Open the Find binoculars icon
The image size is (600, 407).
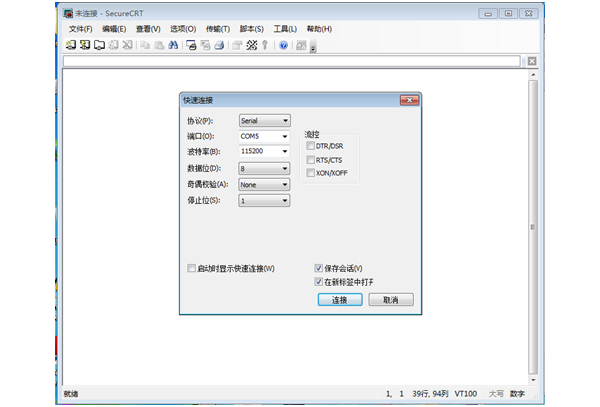pyautogui.click(x=172, y=46)
